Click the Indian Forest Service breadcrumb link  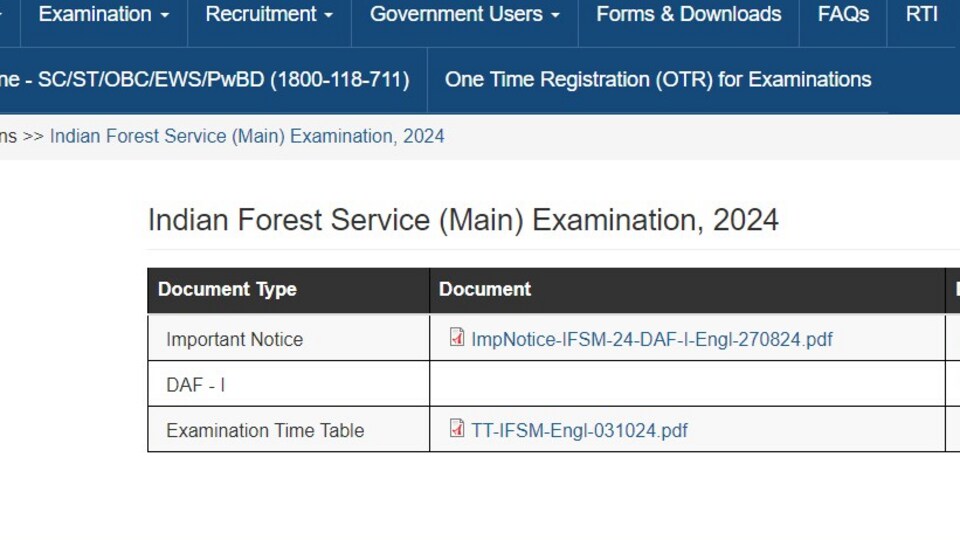pyautogui.click(x=247, y=137)
